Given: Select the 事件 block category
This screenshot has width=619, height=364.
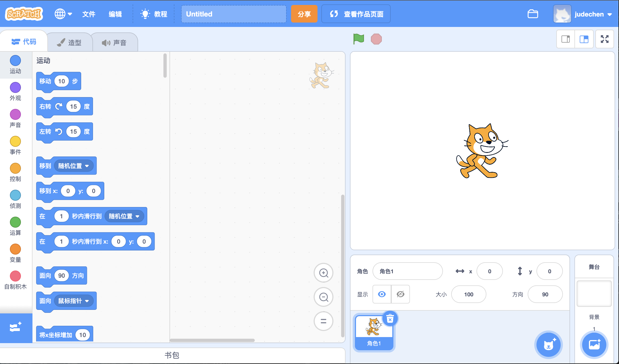Looking at the screenshot, I should click(15, 146).
